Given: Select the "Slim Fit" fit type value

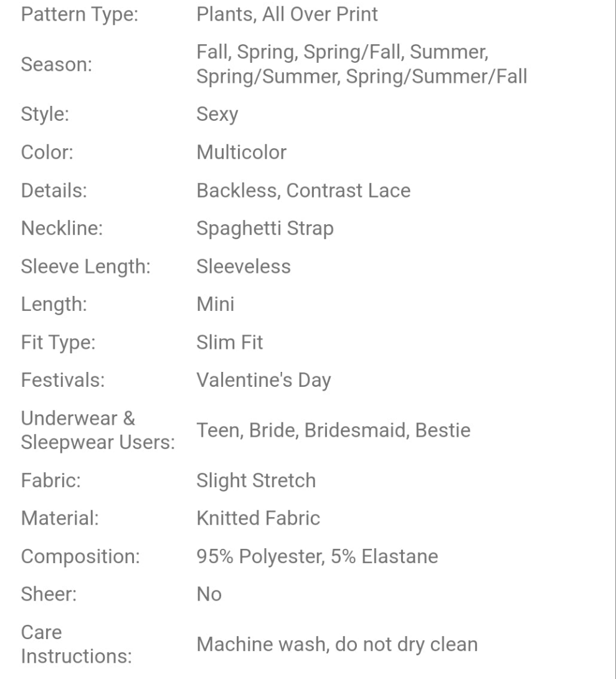Looking at the screenshot, I should coord(230,343).
